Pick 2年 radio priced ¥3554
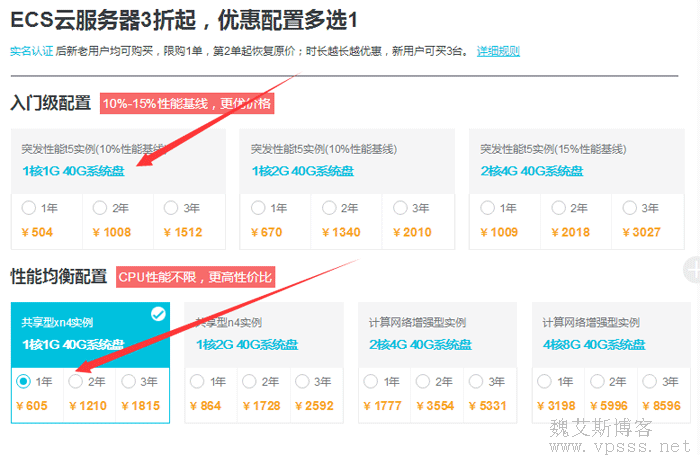Image resolution: width=700 pixels, height=455 pixels. (424, 381)
